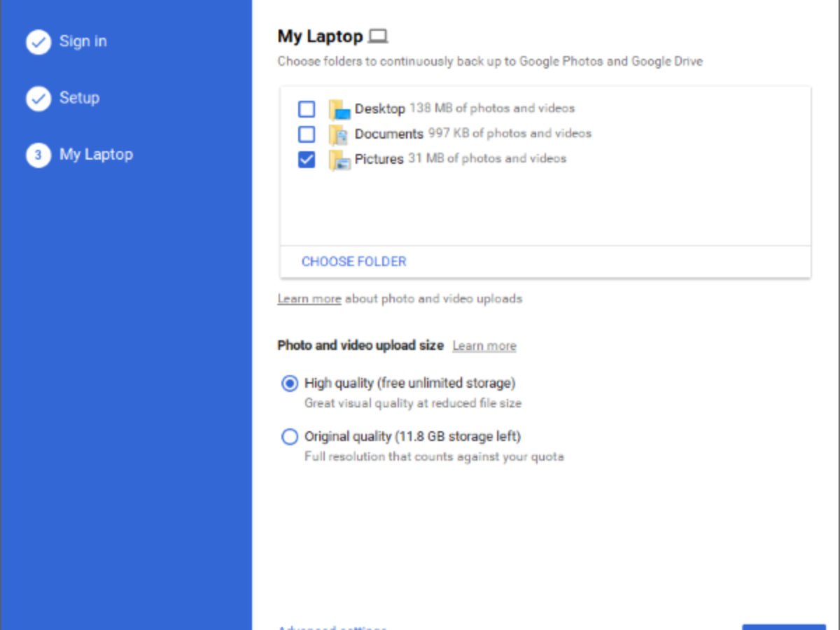840x630 pixels.
Task: Click the Setup step checkmark icon
Action: click(x=38, y=99)
